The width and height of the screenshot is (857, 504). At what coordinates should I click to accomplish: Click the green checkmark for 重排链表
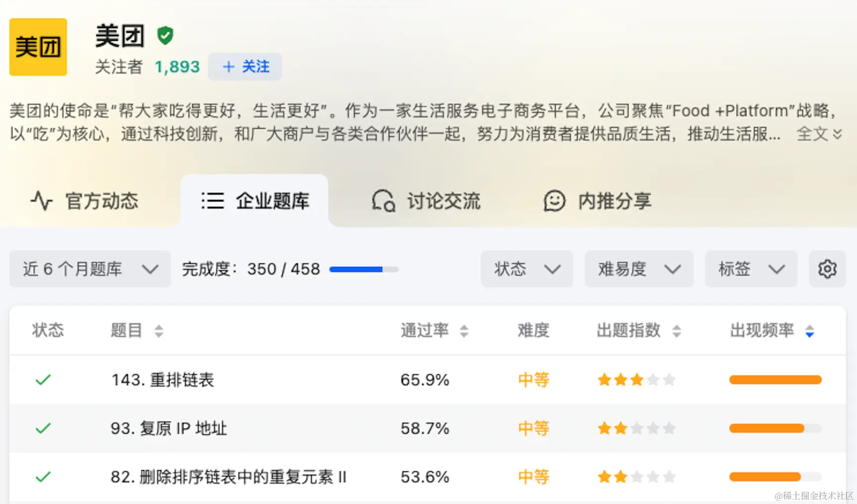point(43,380)
